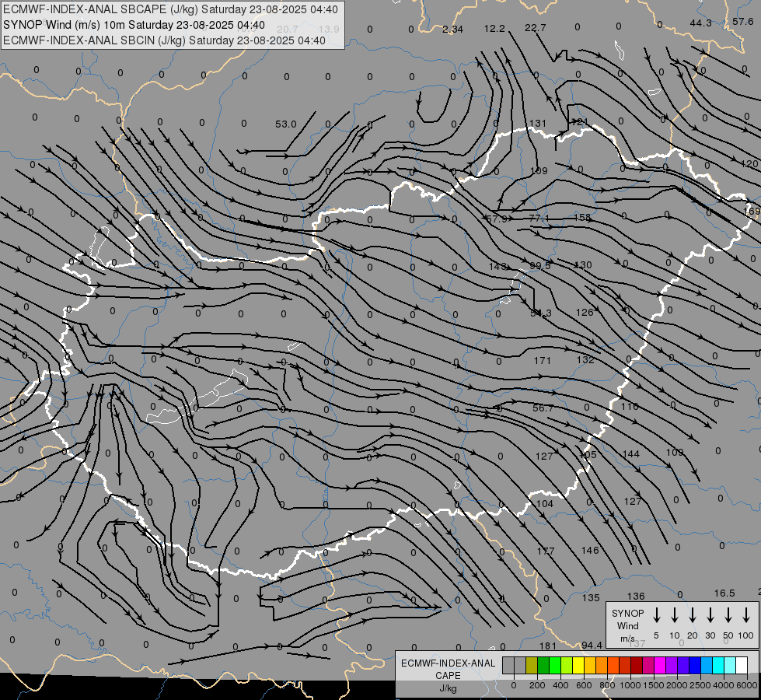Click the CAPE value 44.3 on the map
This screenshot has height=700, width=761.
point(700,23)
